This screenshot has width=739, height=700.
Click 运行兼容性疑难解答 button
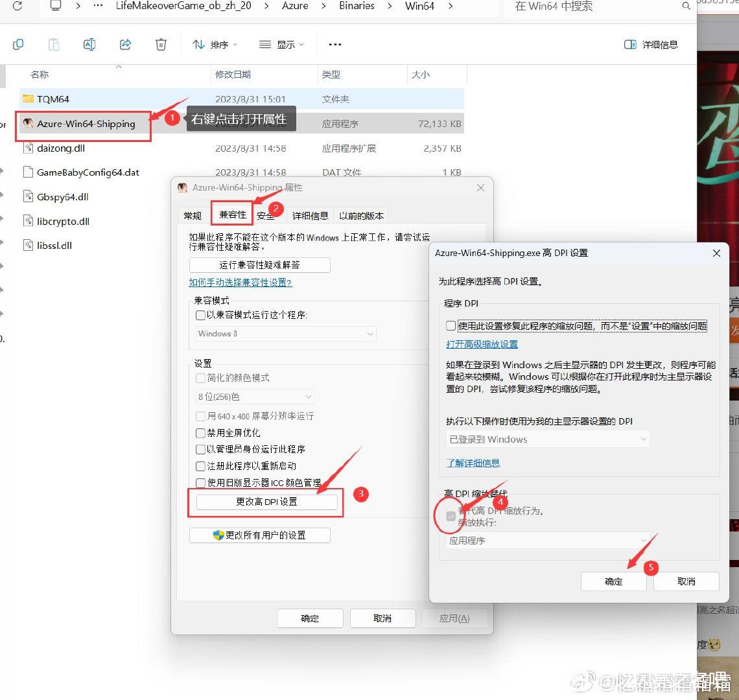pyautogui.click(x=260, y=265)
